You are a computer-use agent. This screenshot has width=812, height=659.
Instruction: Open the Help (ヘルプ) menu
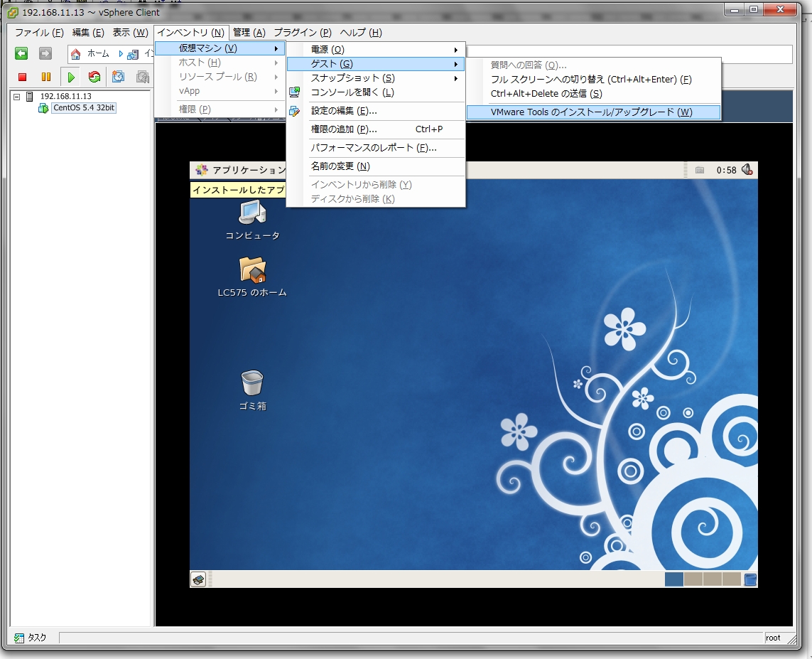point(361,33)
